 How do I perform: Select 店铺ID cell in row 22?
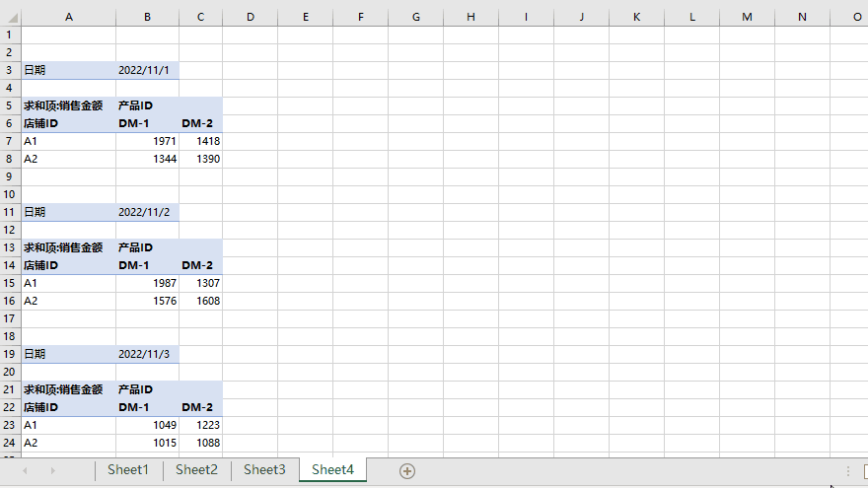tap(69, 407)
